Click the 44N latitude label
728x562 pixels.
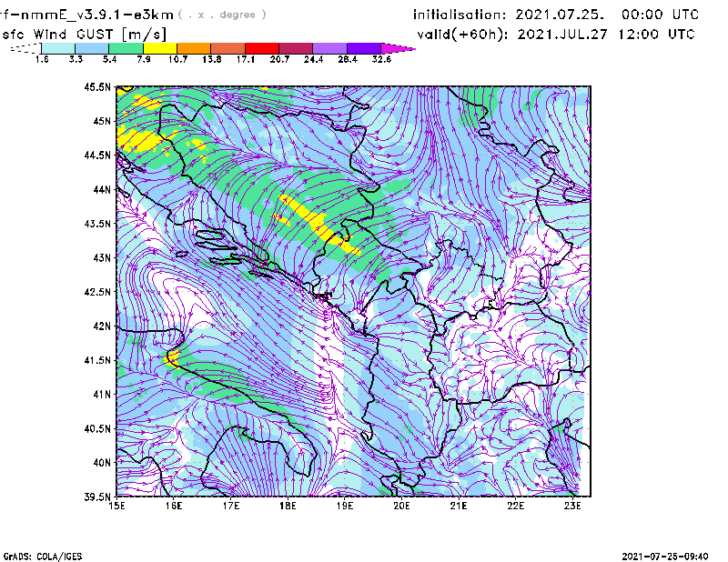[x=102, y=189]
